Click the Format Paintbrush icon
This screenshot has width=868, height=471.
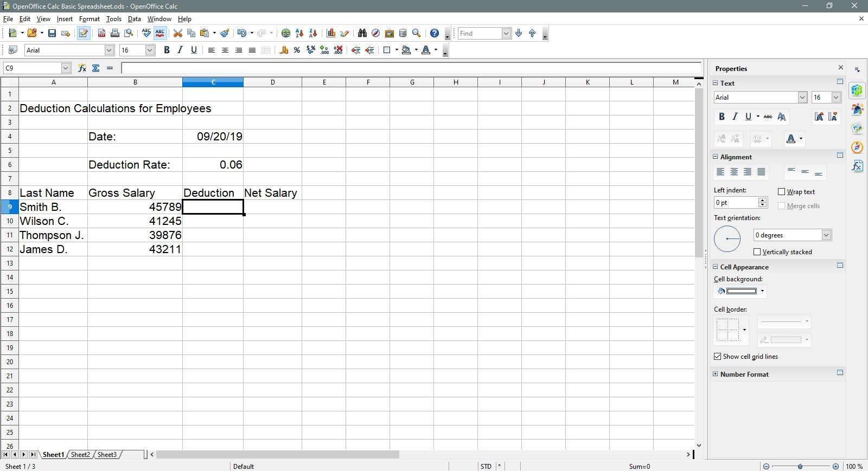click(225, 33)
